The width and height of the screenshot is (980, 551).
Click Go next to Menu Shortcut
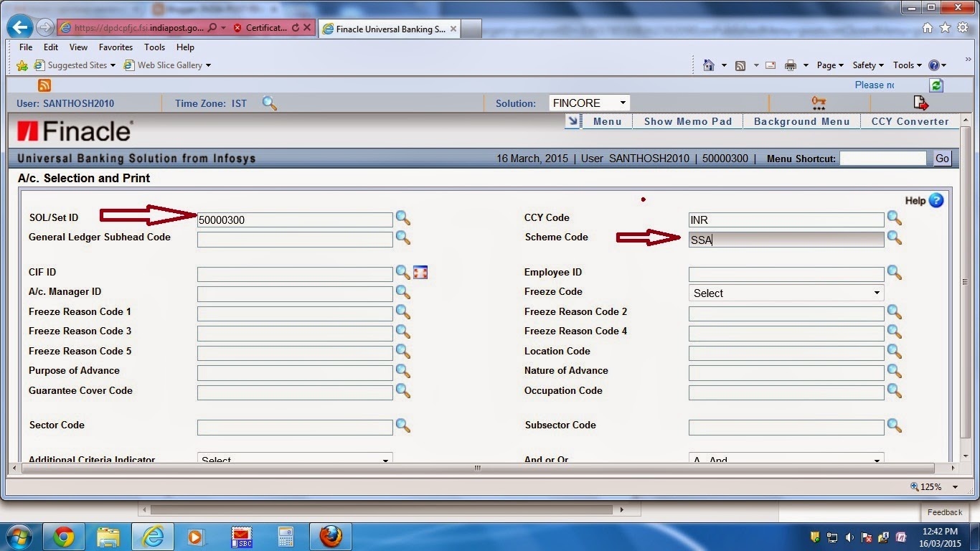(942, 159)
